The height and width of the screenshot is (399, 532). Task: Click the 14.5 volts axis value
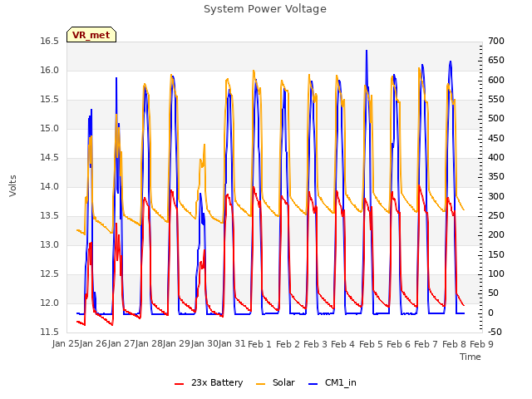(x=50, y=158)
